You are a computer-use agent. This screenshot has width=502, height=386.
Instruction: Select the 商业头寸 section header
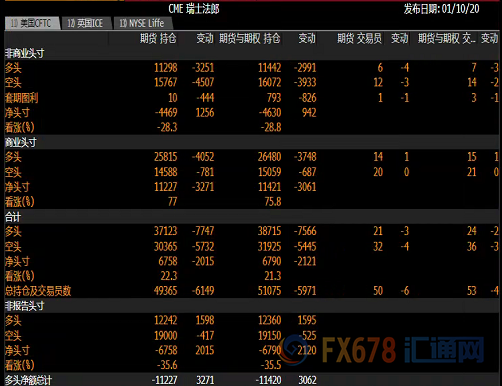(x=21, y=142)
